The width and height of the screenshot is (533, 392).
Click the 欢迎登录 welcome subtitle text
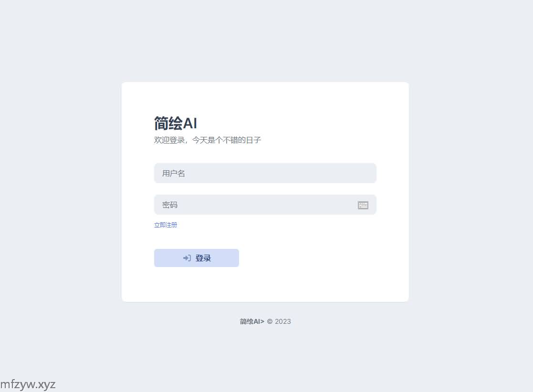169,140
